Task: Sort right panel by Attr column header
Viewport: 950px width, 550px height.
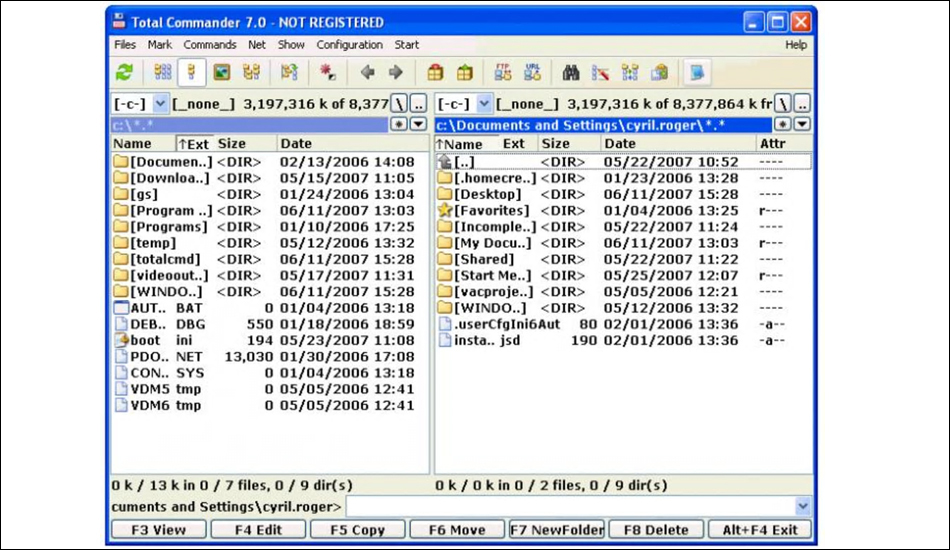Action: click(x=784, y=144)
